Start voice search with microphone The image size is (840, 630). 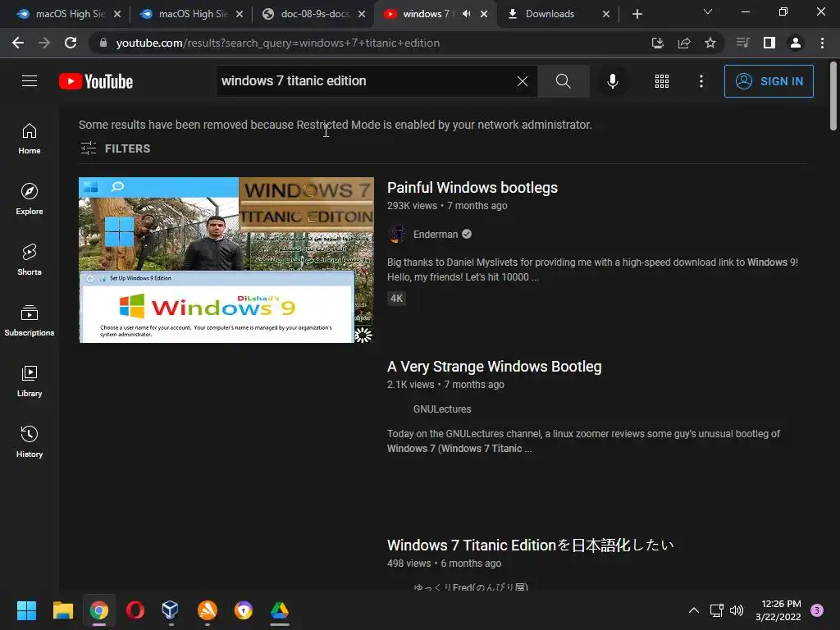612,81
